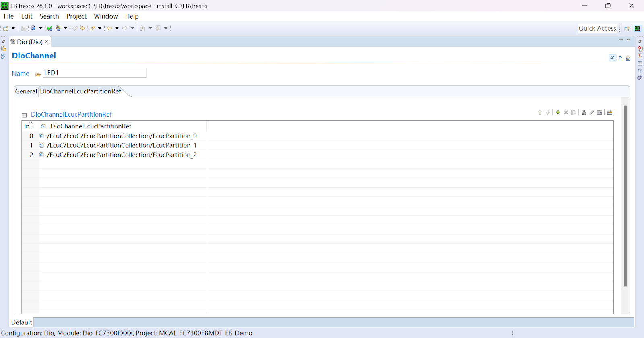Click the DioChannelEcucPartitionRef section link
The image size is (644, 338).
[71, 114]
